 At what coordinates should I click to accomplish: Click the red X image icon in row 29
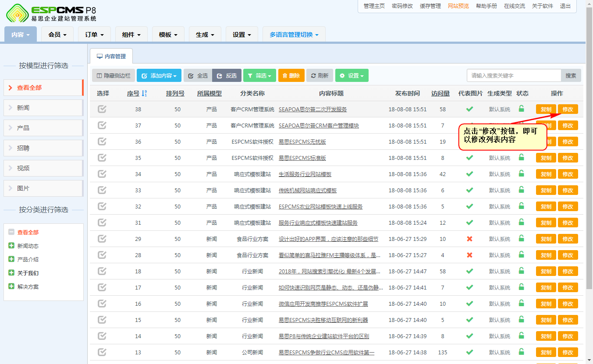tap(469, 239)
